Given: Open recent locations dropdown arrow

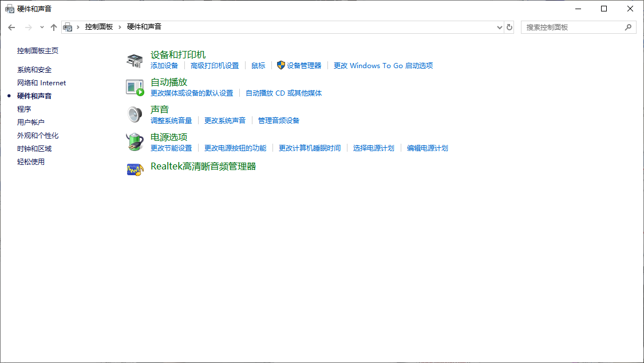Looking at the screenshot, I should click(42, 27).
